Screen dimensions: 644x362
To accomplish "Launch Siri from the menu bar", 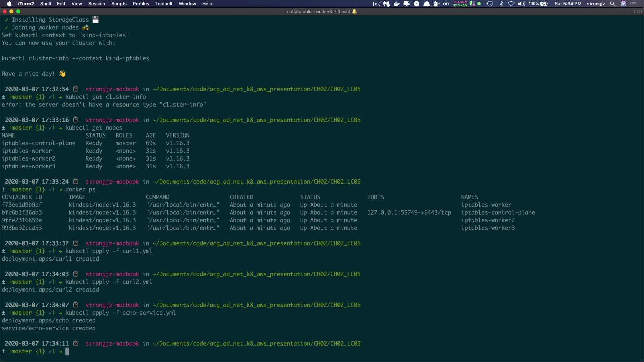I will (x=624, y=4).
